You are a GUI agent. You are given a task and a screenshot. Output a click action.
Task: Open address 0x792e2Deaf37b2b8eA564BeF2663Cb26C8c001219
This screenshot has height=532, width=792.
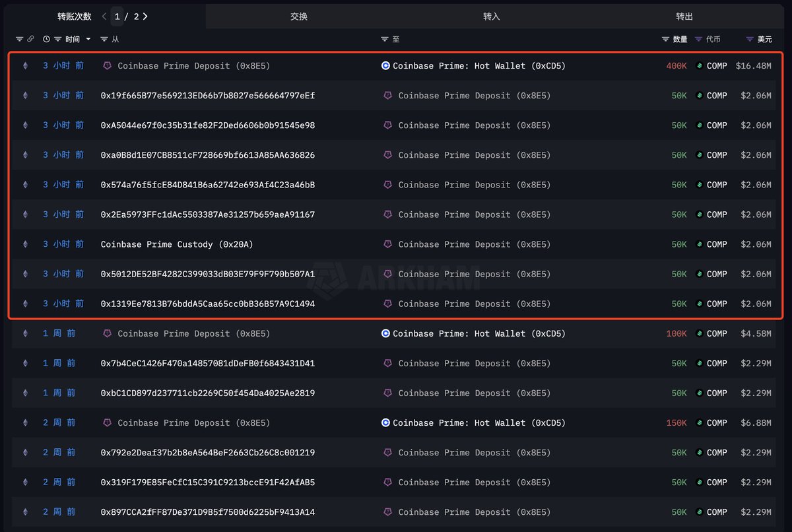pyautogui.click(x=208, y=453)
